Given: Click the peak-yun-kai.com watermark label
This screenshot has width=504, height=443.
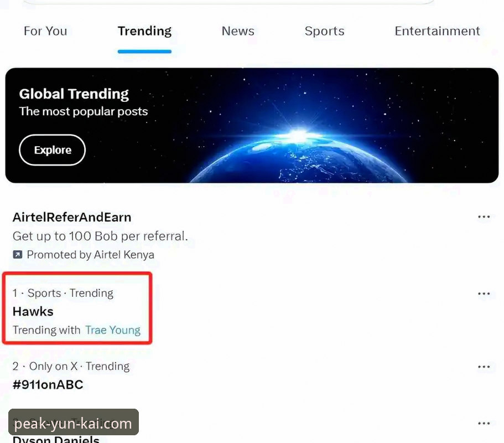Looking at the screenshot, I should pyautogui.click(x=73, y=424).
